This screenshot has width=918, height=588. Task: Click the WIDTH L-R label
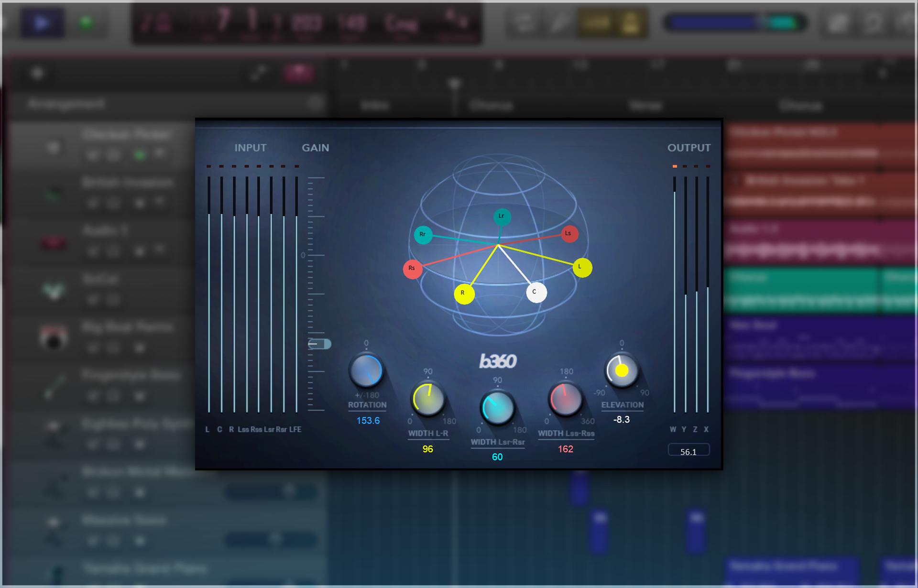[428, 434]
